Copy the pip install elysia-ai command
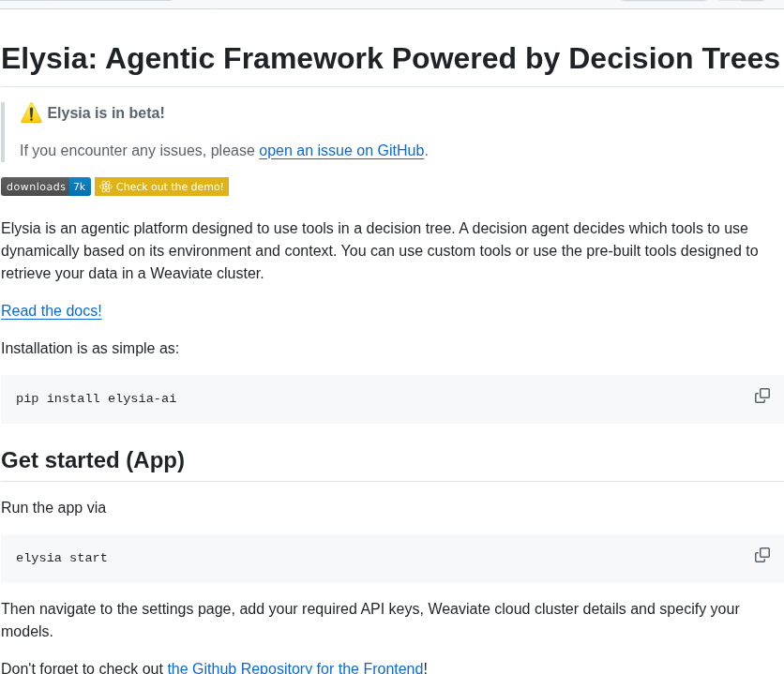Image resolution: width=784 pixels, height=674 pixels. tap(762, 396)
